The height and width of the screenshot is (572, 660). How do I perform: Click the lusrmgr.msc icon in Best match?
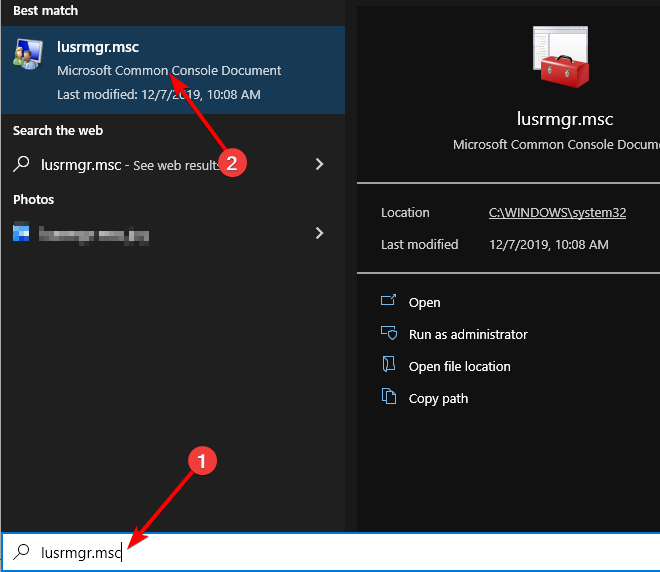pos(27,57)
